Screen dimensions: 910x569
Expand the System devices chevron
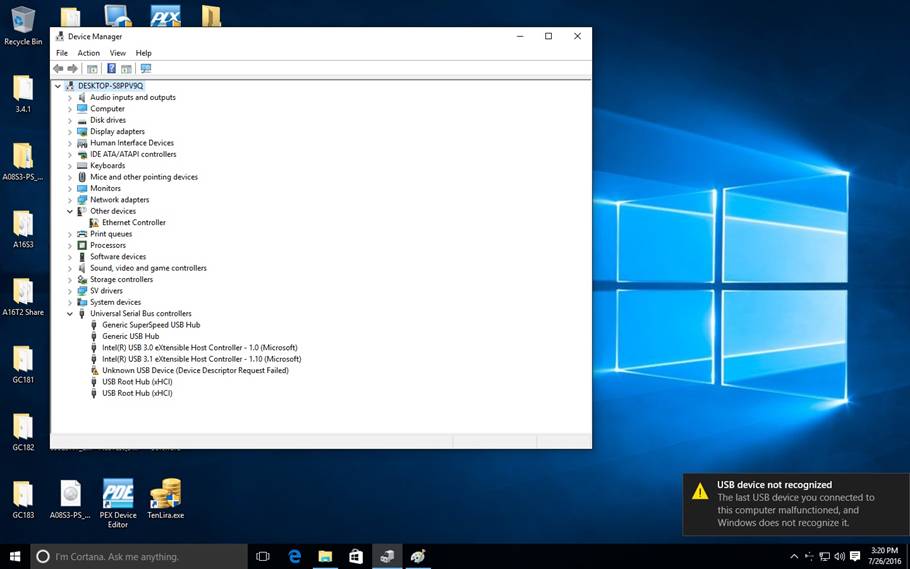(x=70, y=302)
